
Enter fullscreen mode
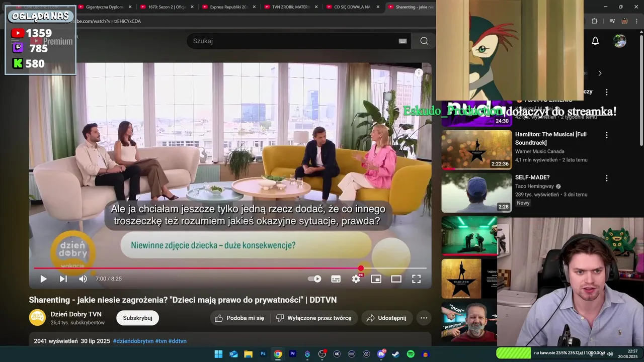tap(416, 279)
